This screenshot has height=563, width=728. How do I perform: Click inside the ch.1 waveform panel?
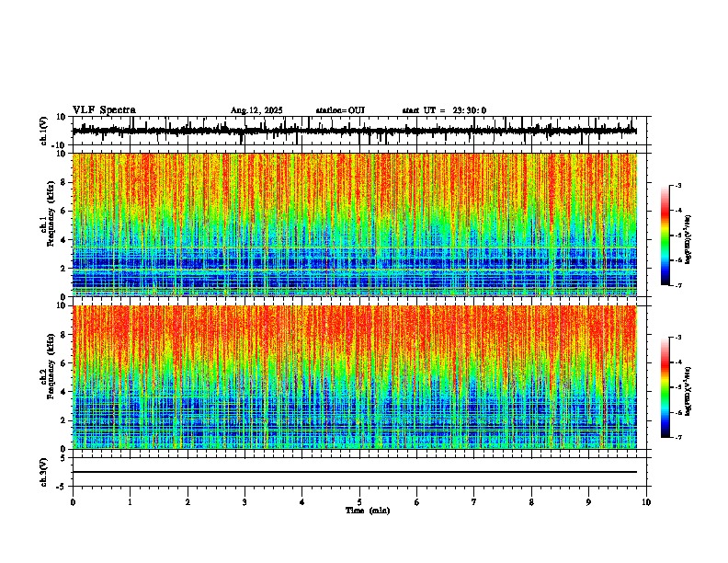pyautogui.click(x=359, y=131)
